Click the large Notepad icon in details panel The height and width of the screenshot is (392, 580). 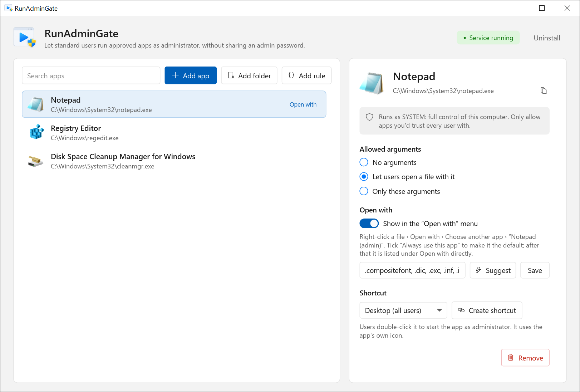[x=372, y=83]
